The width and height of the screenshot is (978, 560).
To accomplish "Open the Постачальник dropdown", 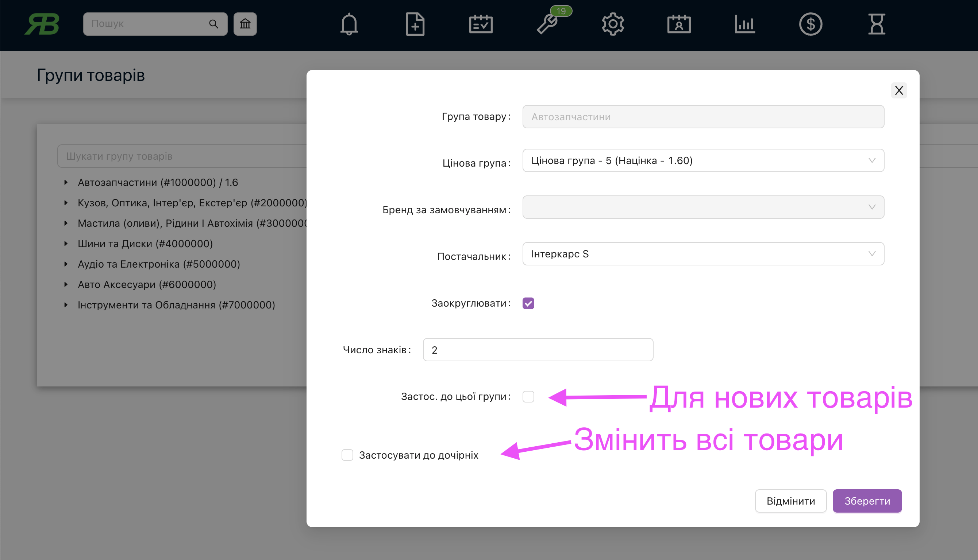I will (x=703, y=254).
